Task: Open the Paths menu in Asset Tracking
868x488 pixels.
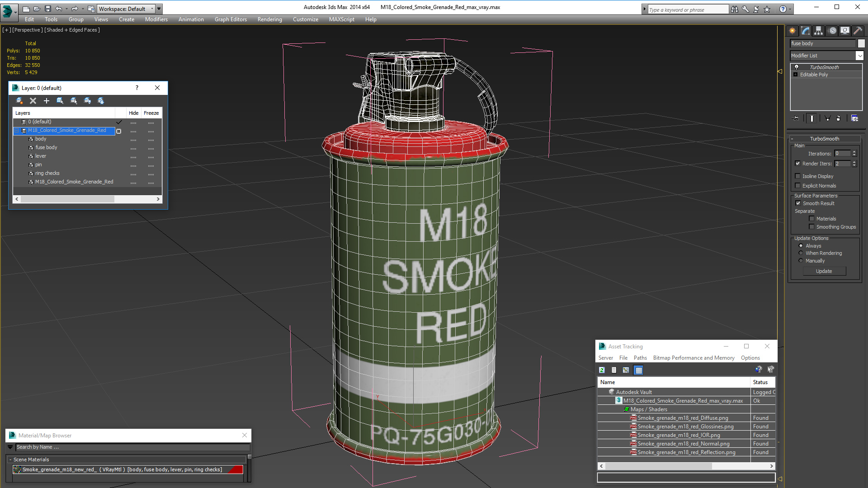Action: coord(640,358)
